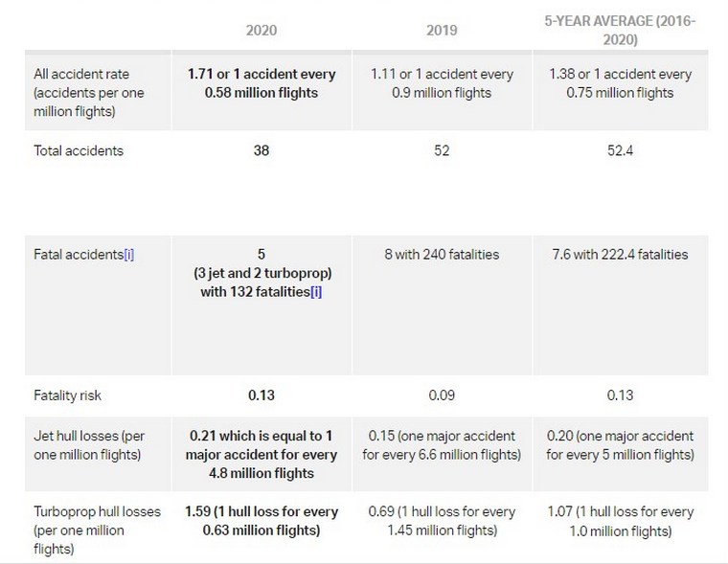Click the 1.11 accident rate cell

coord(442,83)
